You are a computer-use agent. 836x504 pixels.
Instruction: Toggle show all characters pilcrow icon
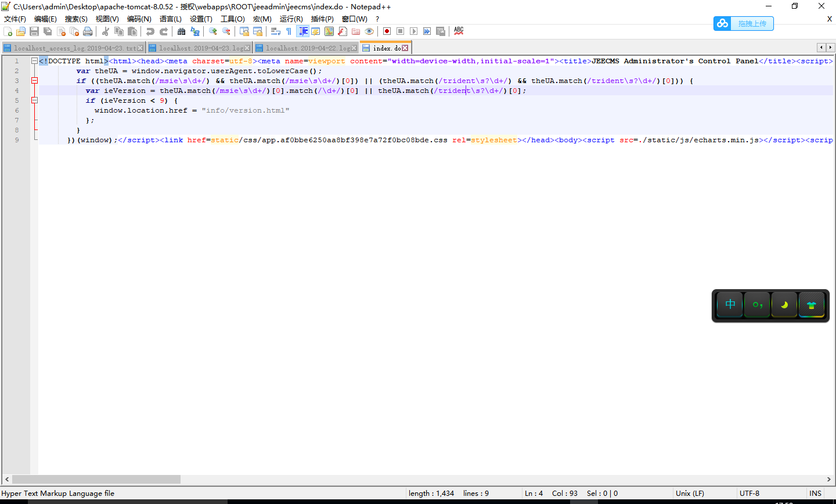click(289, 31)
